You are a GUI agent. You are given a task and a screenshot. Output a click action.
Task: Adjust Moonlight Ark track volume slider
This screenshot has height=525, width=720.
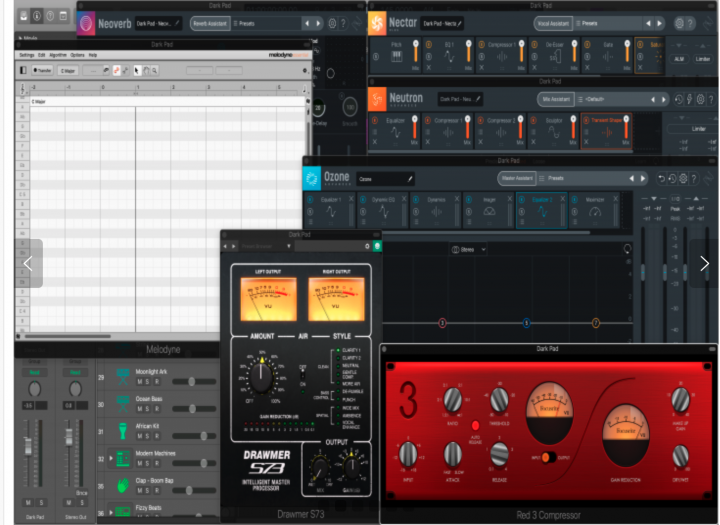(x=194, y=381)
